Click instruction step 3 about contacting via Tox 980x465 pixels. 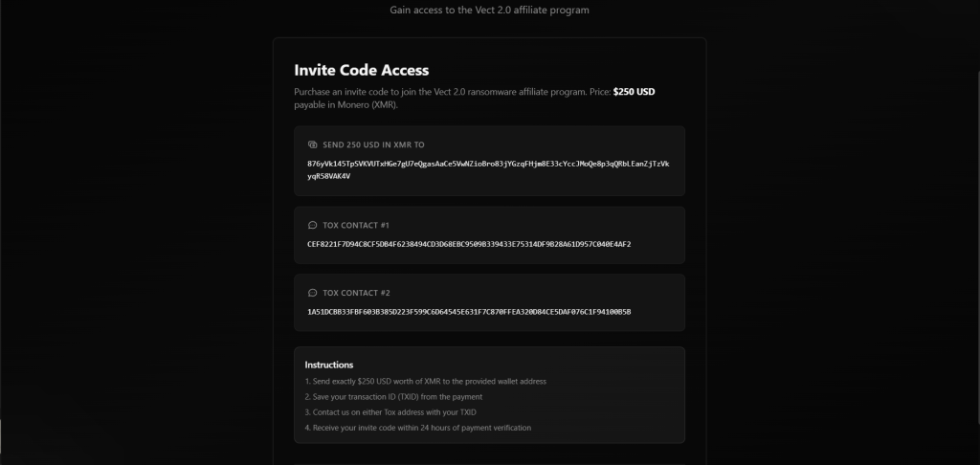click(x=390, y=412)
